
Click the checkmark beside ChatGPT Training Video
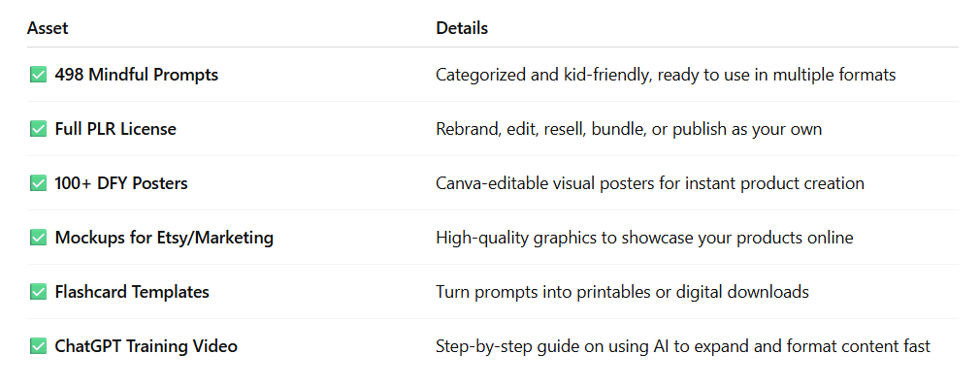pyautogui.click(x=38, y=346)
